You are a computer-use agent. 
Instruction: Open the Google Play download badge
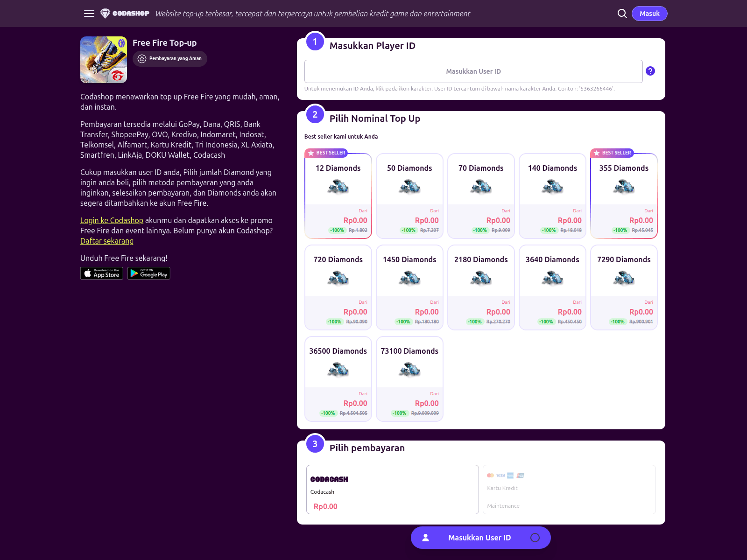click(149, 273)
